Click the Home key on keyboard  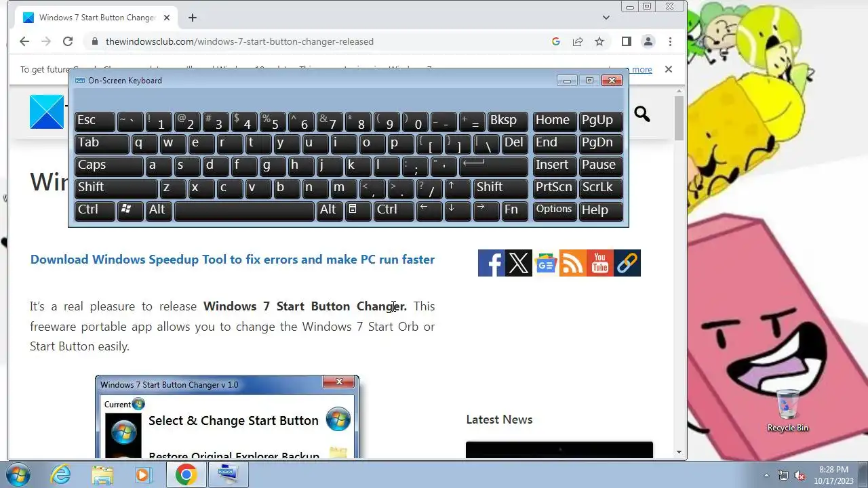click(x=555, y=121)
